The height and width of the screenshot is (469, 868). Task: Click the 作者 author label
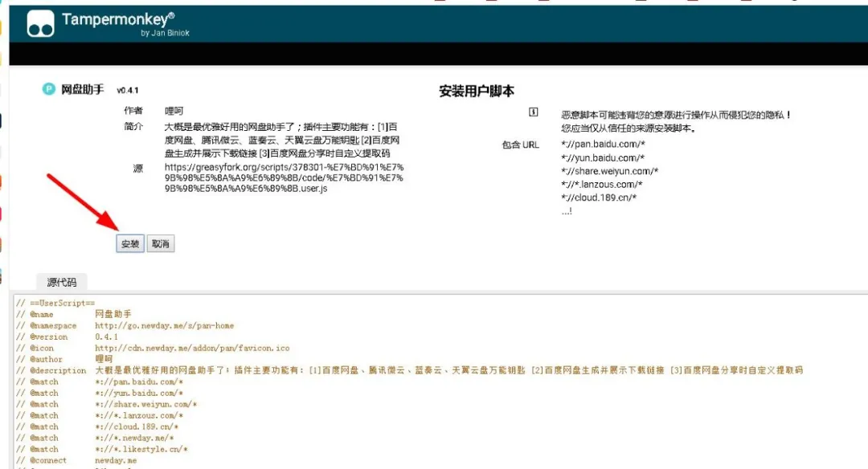(133, 111)
